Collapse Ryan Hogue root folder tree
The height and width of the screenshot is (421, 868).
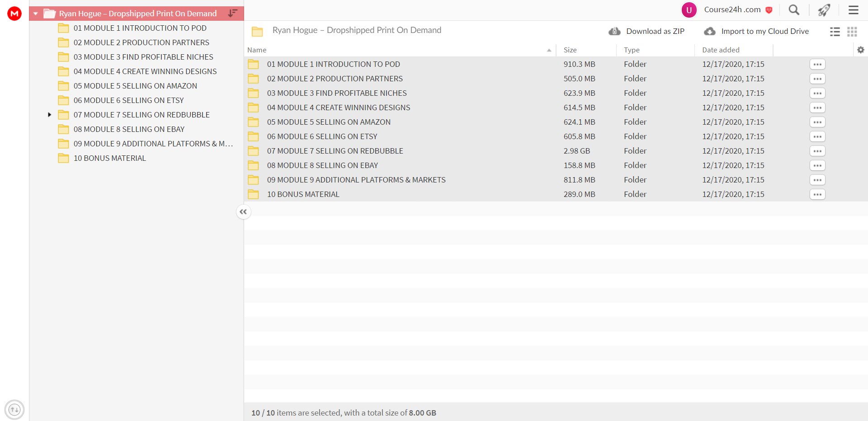35,14
